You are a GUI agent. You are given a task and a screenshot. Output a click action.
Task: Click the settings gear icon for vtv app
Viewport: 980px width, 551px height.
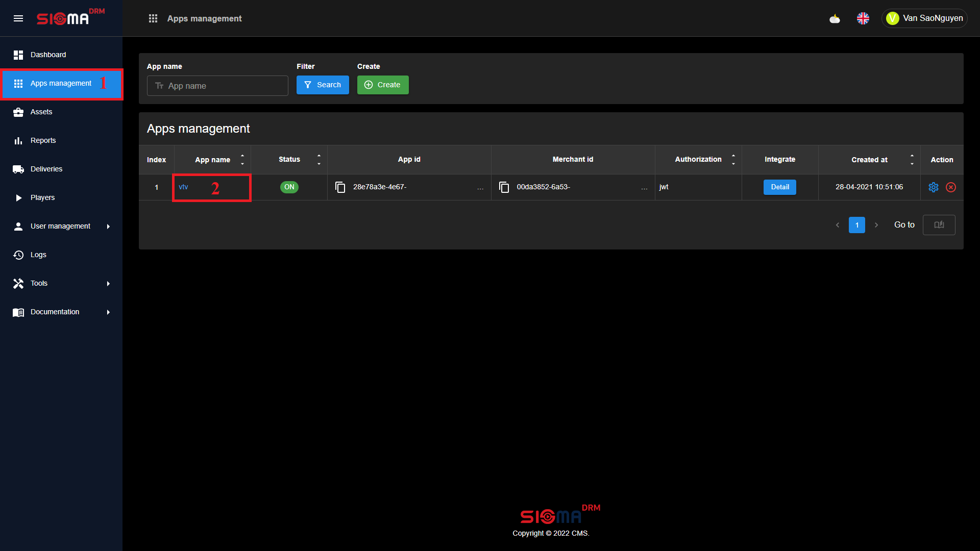pyautogui.click(x=934, y=187)
